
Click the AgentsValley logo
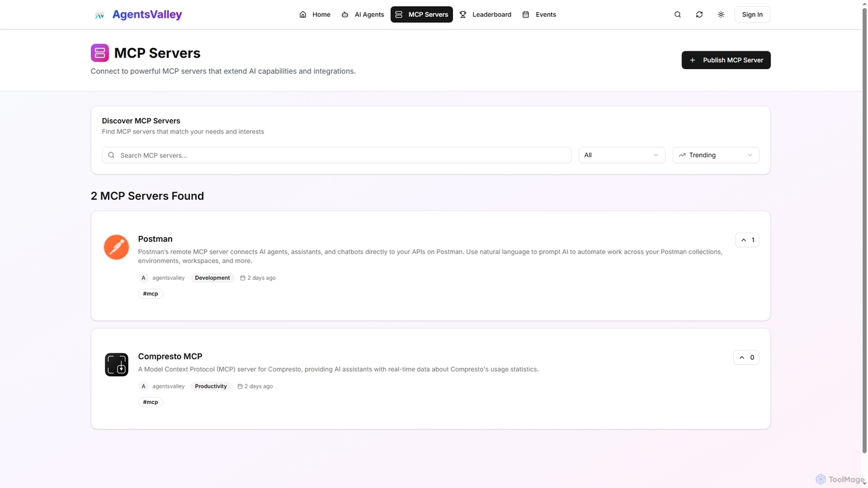138,14
